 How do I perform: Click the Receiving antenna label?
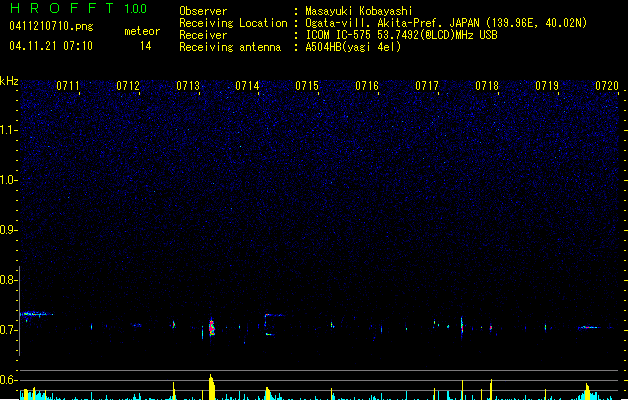click(230, 47)
